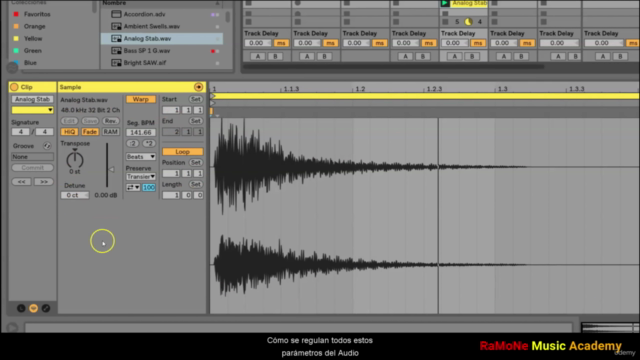Assign the Analog Stab track to crossfader B

point(472,56)
